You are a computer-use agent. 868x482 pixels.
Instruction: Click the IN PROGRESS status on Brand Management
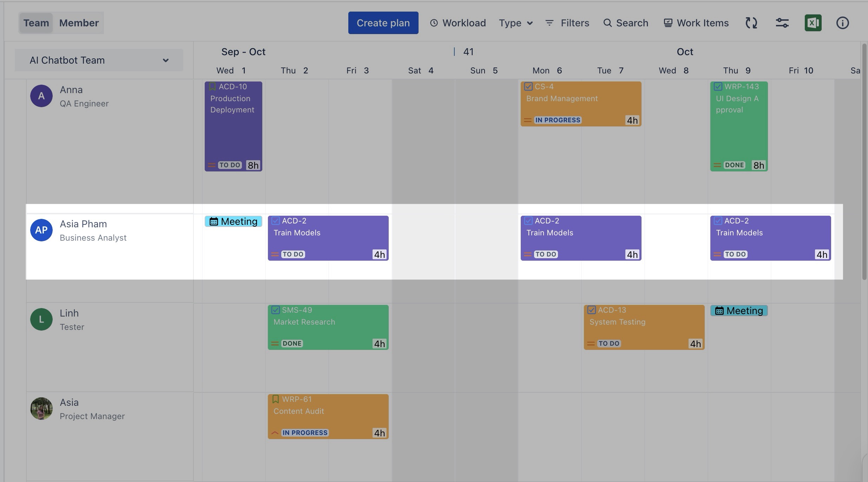click(x=558, y=120)
